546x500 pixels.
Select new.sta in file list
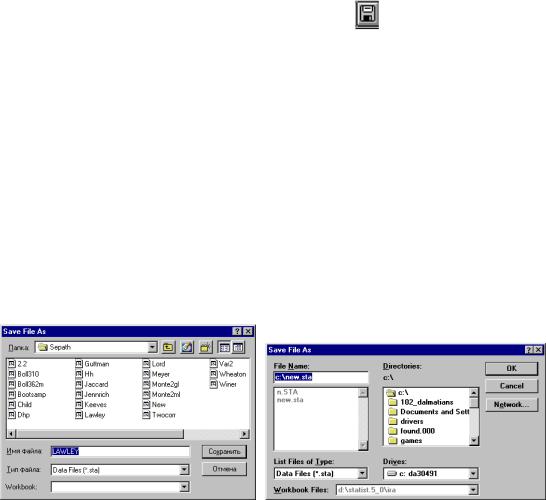(290, 400)
